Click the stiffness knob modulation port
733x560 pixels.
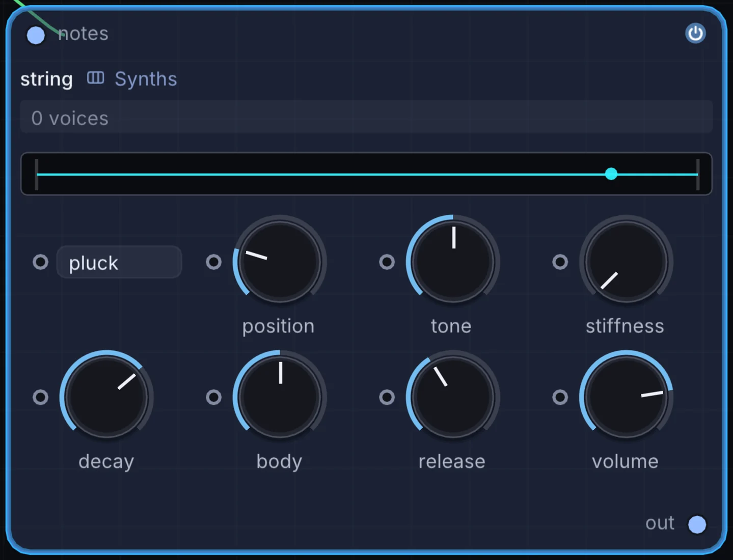coord(560,262)
